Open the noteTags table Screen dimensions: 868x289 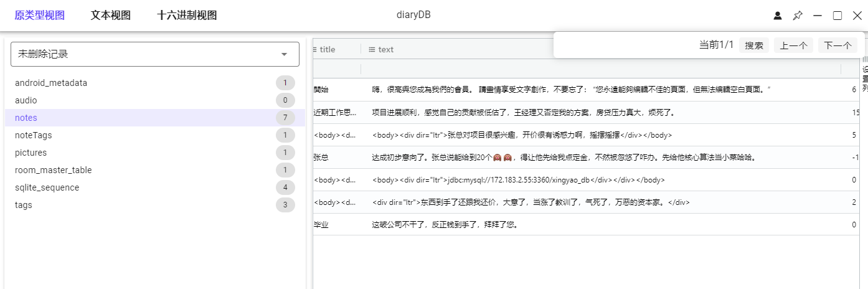[x=35, y=135]
